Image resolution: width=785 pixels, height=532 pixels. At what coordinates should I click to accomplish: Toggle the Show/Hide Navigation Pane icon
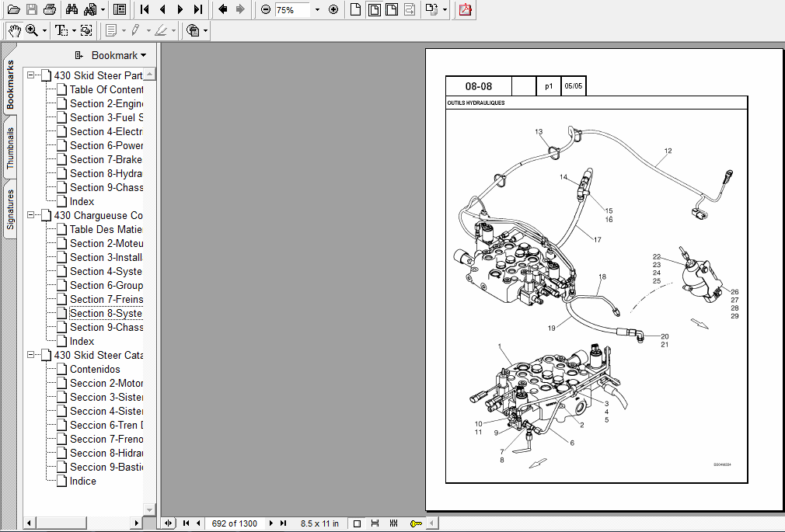click(120, 9)
